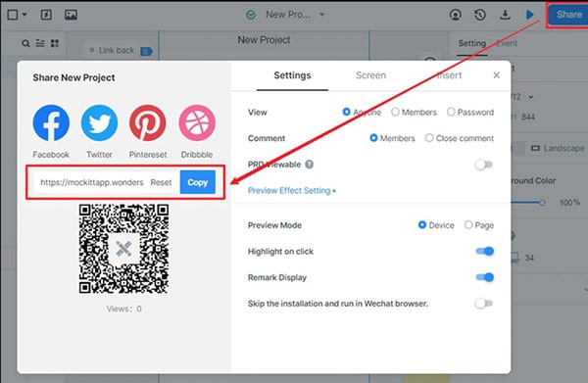The width and height of the screenshot is (588, 383).
Task: Click the green saved status check icon
Action: (251, 15)
